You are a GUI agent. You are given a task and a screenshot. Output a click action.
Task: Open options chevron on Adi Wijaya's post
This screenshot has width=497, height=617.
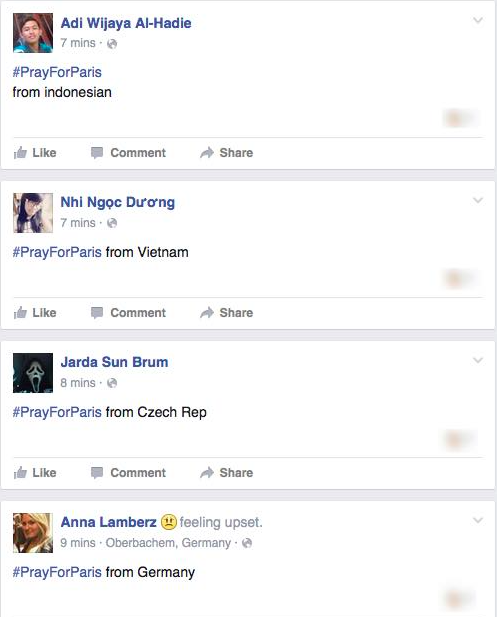478,20
